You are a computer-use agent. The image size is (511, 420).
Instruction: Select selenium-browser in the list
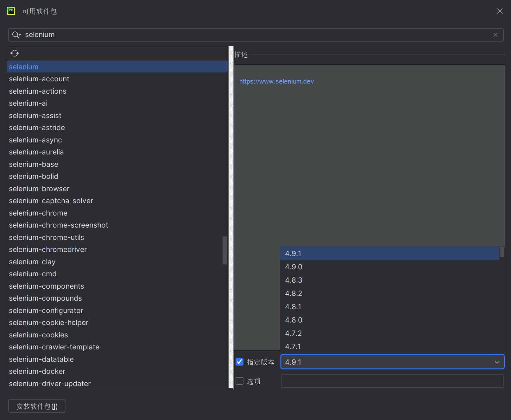click(117, 189)
